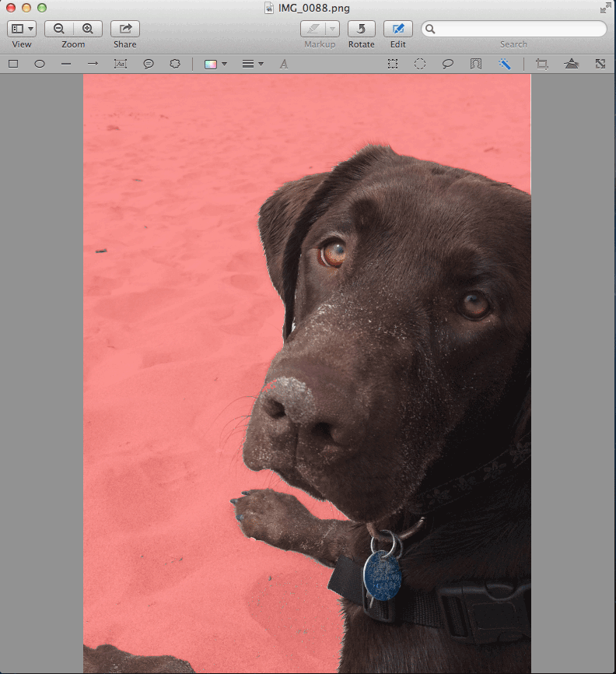The width and height of the screenshot is (616, 674).
Task: Open the line width attributes menu
Action: [252, 65]
